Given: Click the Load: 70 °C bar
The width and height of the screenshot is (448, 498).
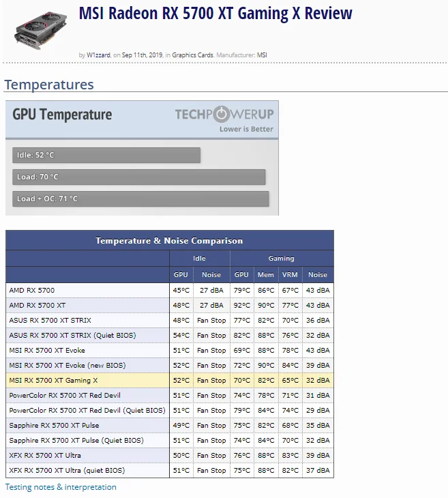Looking at the screenshot, I should (x=138, y=177).
